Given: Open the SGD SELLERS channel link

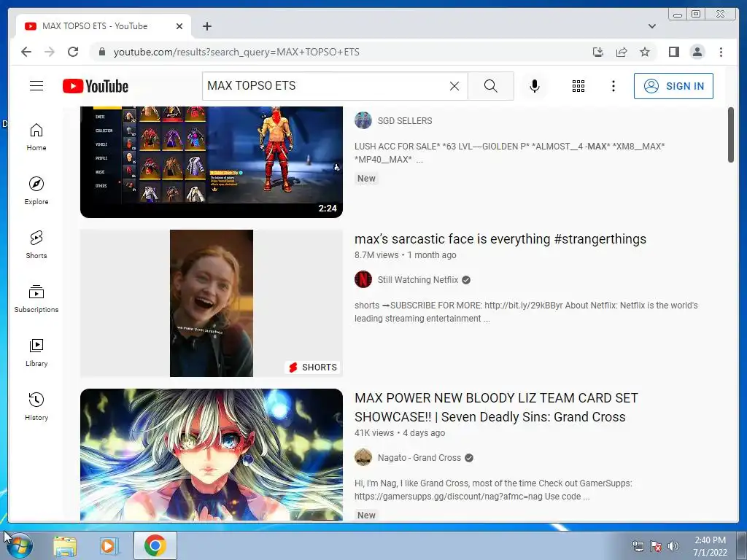Looking at the screenshot, I should coord(405,121).
